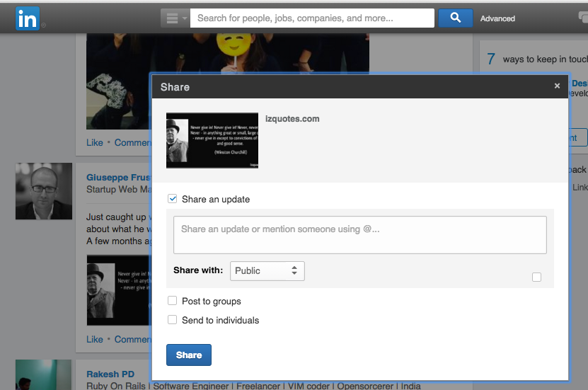Screen dimensions: 588x390
Task: Open the Churchill quote thumbnail in Giuseppe's post
Action: coord(119,290)
